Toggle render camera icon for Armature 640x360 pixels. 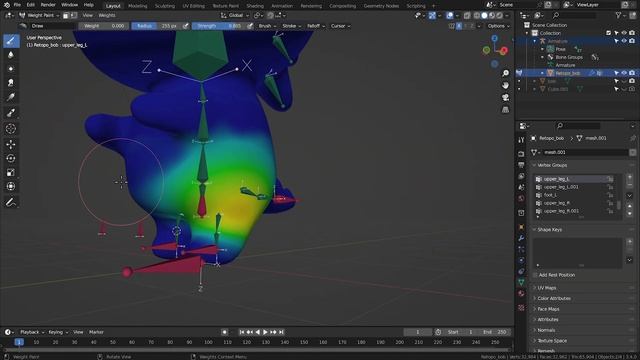click(632, 41)
